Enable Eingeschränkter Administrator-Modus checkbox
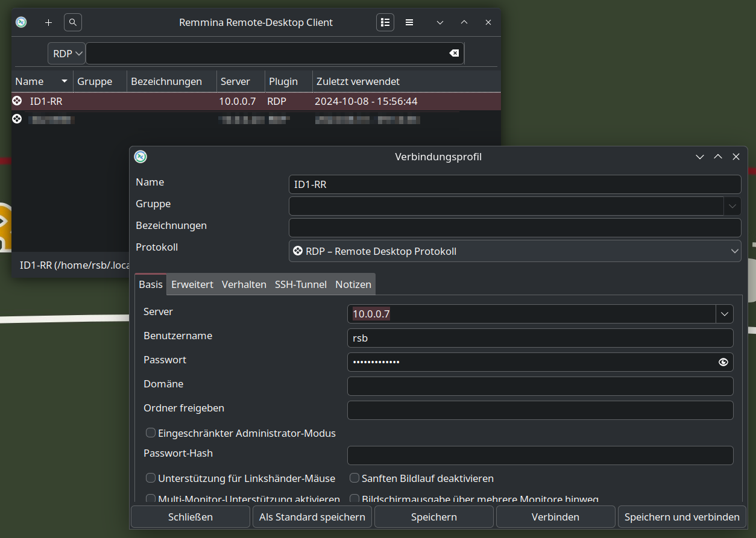Image resolution: width=756 pixels, height=538 pixels. pyautogui.click(x=151, y=433)
